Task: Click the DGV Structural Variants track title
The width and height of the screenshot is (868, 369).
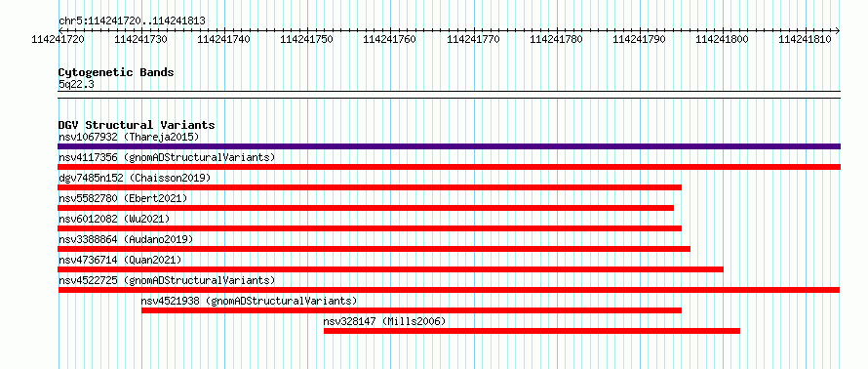Action: tap(137, 125)
